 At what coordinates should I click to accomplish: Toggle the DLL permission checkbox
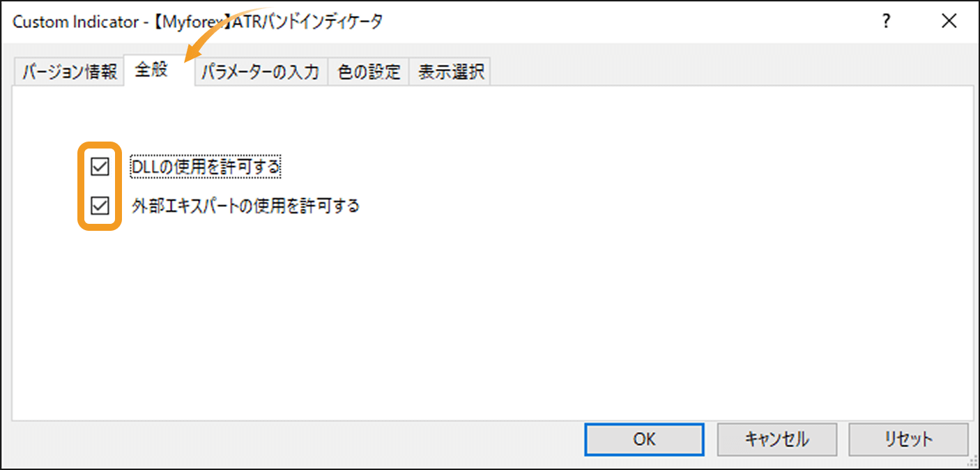click(x=100, y=166)
